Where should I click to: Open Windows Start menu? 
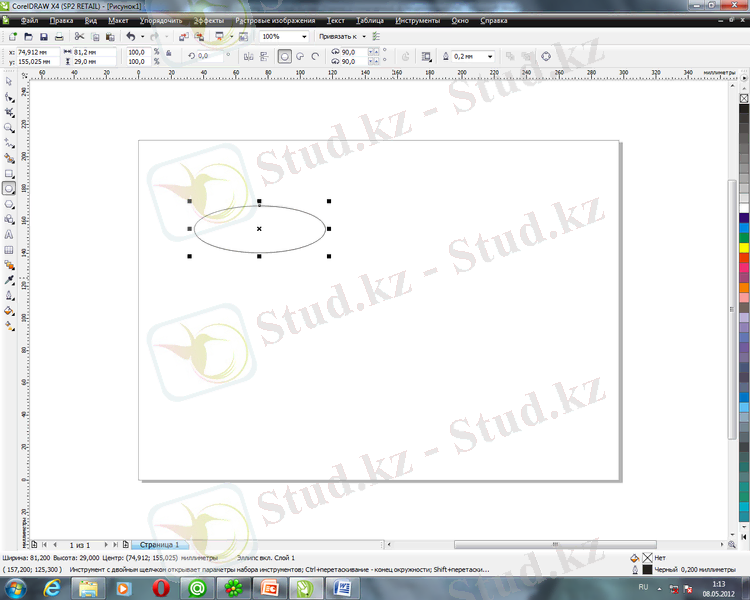pyautogui.click(x=15, y=588)
